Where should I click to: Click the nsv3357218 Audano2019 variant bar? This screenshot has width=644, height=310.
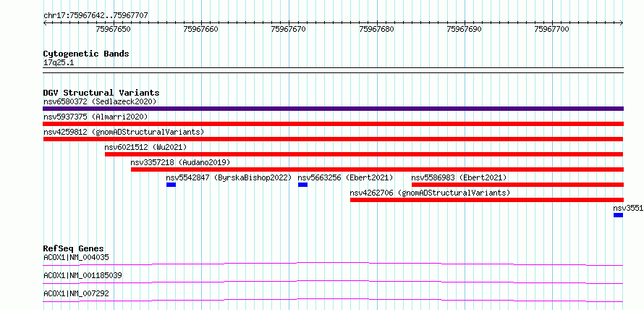pyautogui.click(x=377, y=169)
